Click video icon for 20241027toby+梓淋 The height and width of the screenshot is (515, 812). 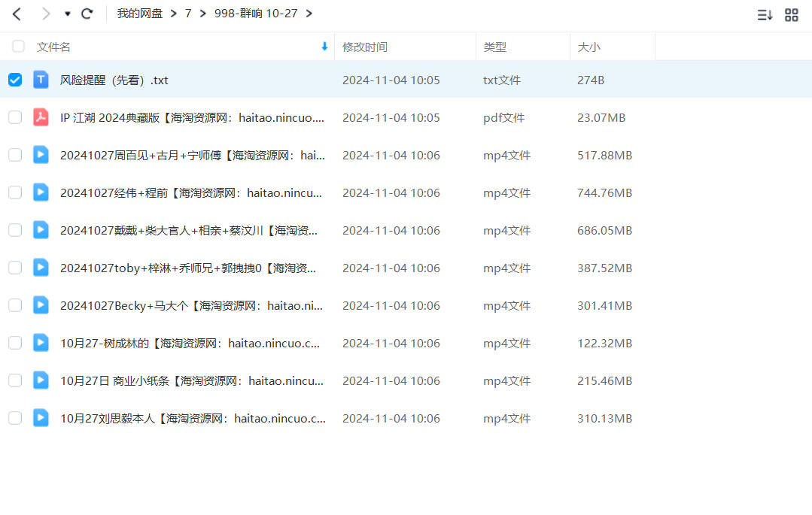[41, 267]
